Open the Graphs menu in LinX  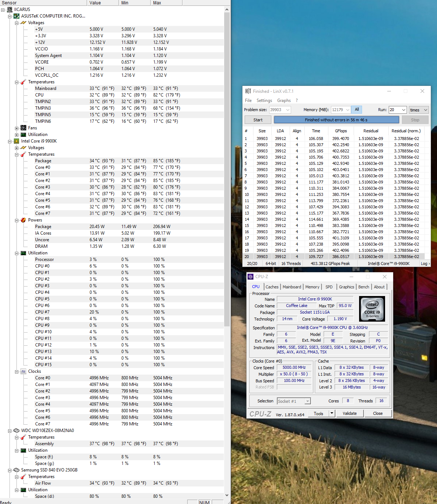click(x=284, y=101)
